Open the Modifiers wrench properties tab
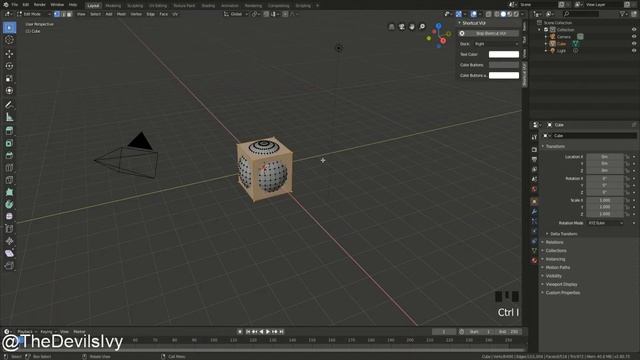Screen dimensions: 640x360 tap(534, 211)
